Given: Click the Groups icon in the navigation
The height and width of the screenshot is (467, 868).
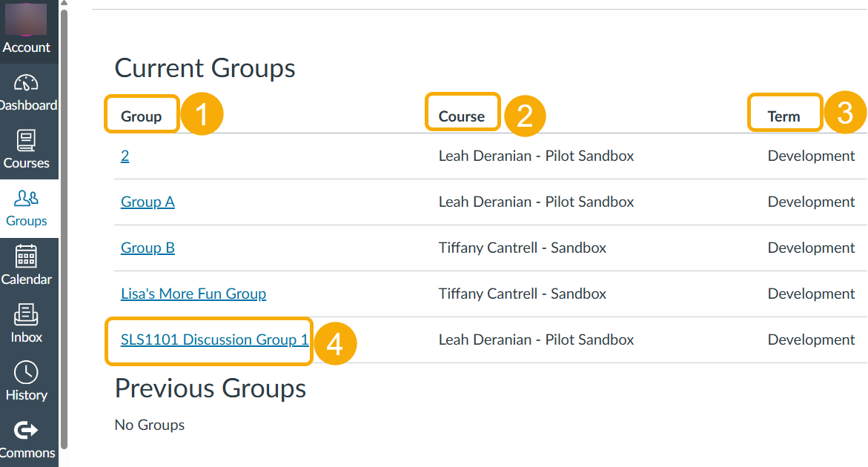Looking at the screenshot, I should click(27, 205).
